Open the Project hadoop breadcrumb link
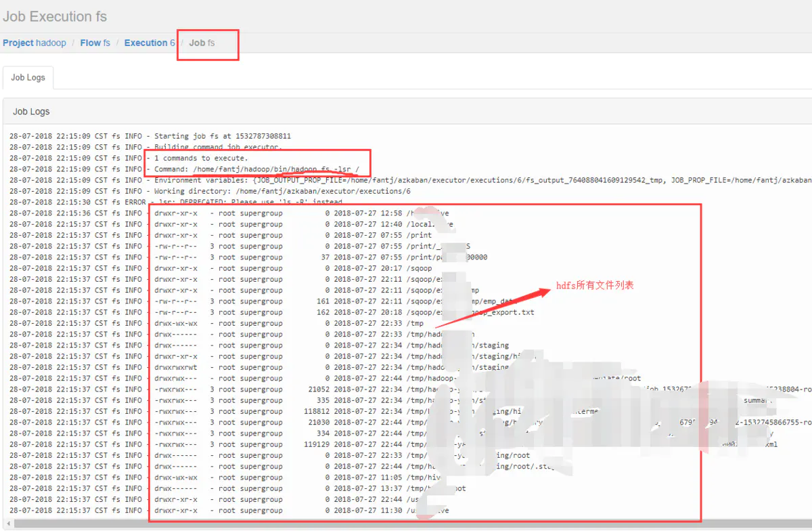The width and height of the screenshot is (812, 531). [35, 43]
